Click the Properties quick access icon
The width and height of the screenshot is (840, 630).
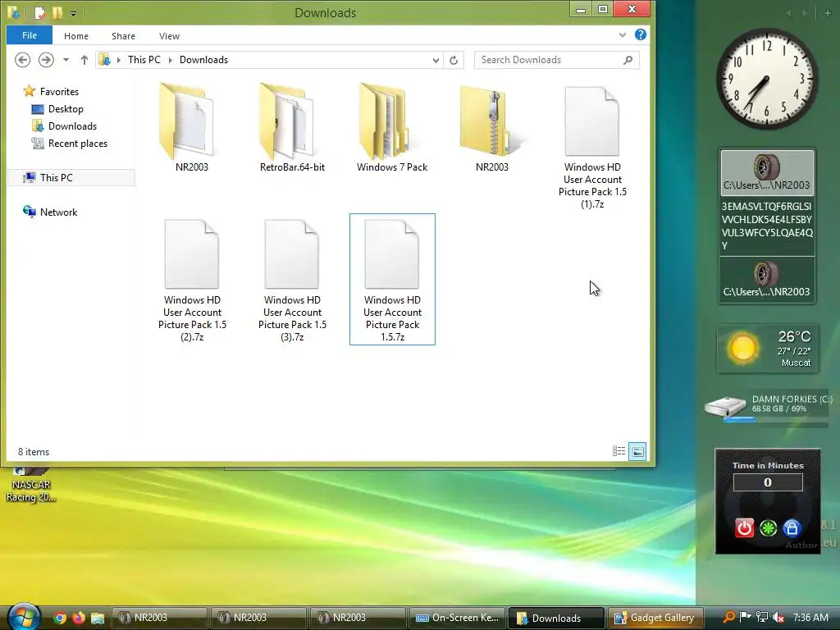click(x=40, y=11)
